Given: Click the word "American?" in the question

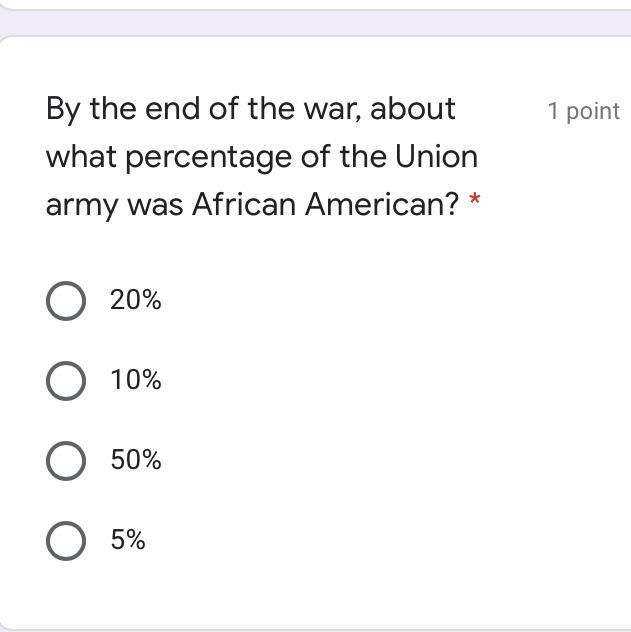Looking at the screenshot, I should [382, 205].
